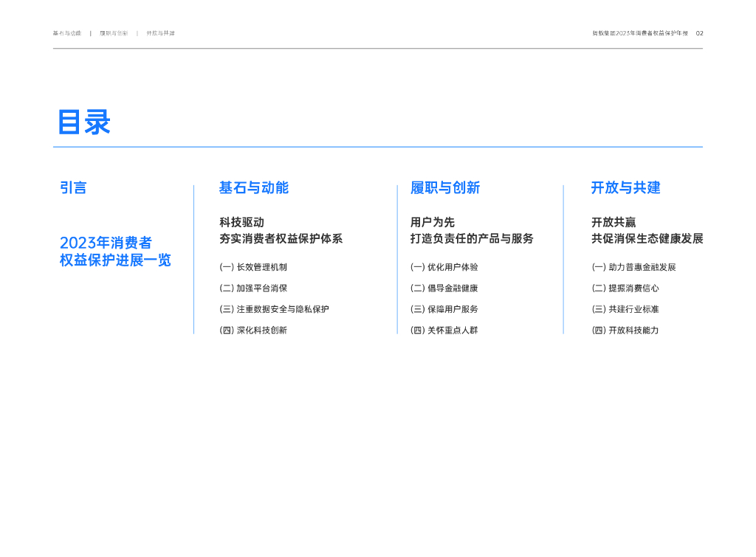The height and width of the screenshot is (557, 756).
Task: Click the 开放共赢 subtitle
Action: click(x=614, y=222)
